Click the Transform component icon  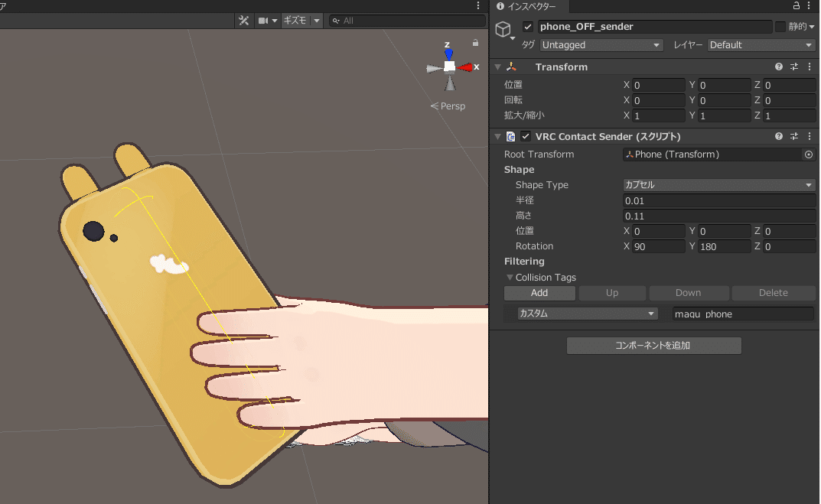(x=512, y=67)
